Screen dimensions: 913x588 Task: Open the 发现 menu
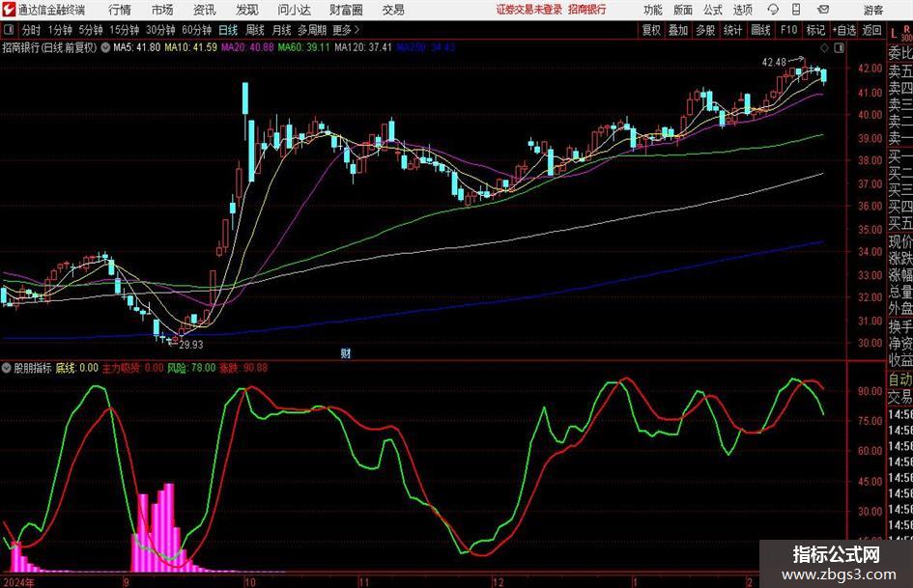tap(247, 10)
